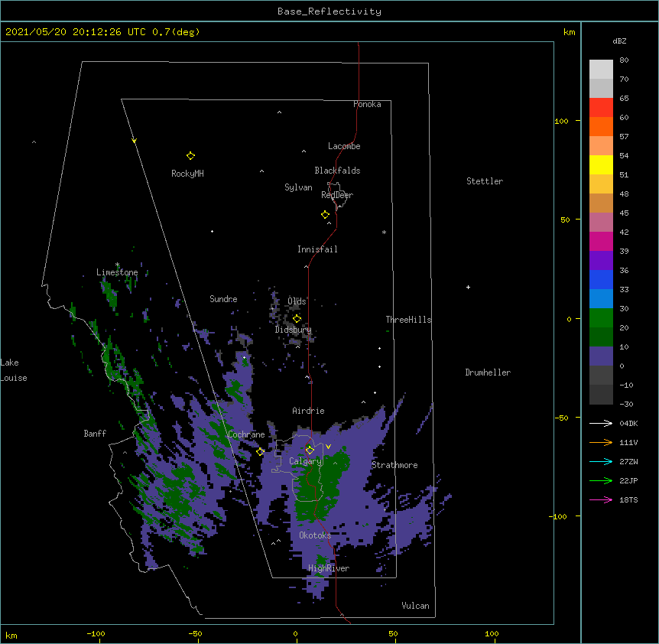Click the 48 value in the dBZ legend

pyautogui.click(x=624, y=194)
